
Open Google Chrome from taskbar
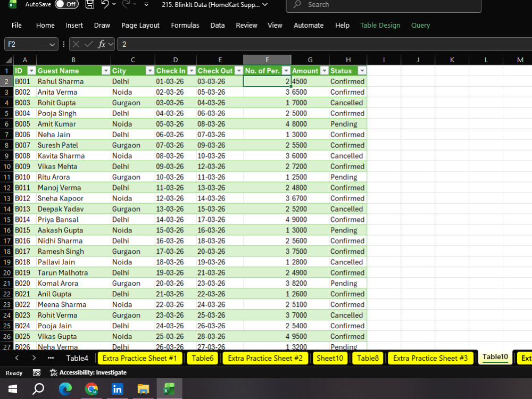(x=92, y=389)
